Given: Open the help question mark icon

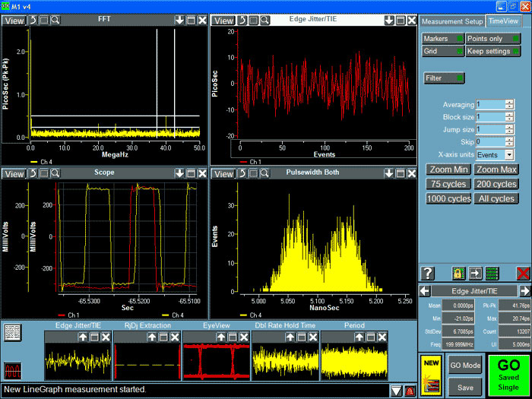Looking at the screenshot, I should 428,274.
